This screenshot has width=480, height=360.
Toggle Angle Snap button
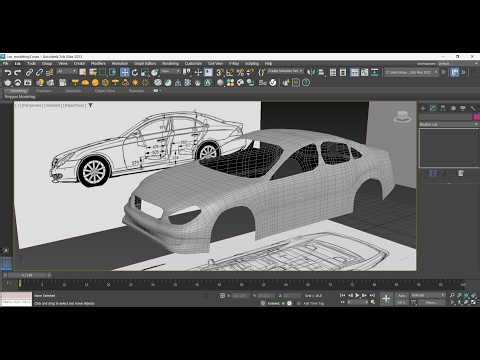click(x=230, y=72)
